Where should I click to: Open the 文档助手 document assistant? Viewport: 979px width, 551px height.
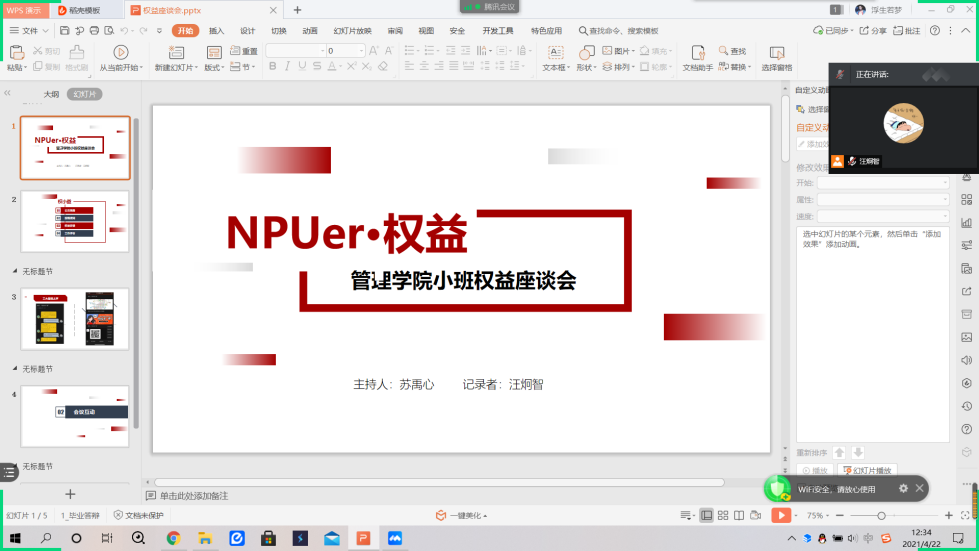click(696, 52)
